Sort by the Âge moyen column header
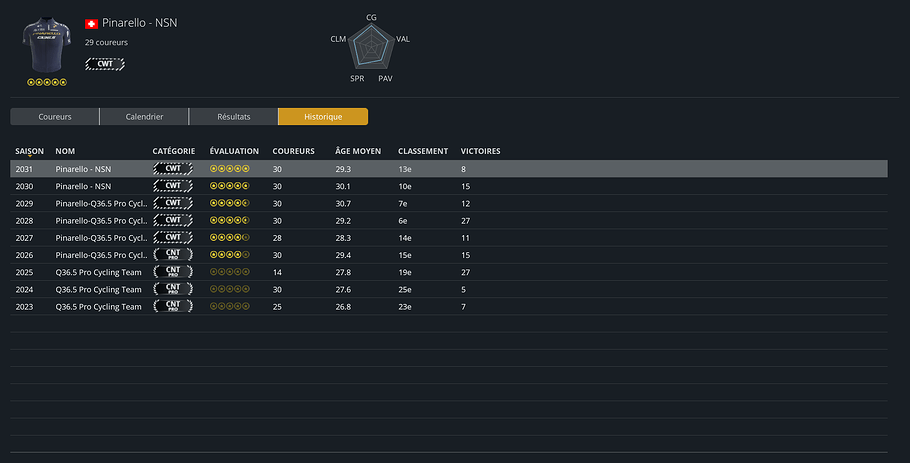Viewport: 910px width, 463px height. point(358,151)
